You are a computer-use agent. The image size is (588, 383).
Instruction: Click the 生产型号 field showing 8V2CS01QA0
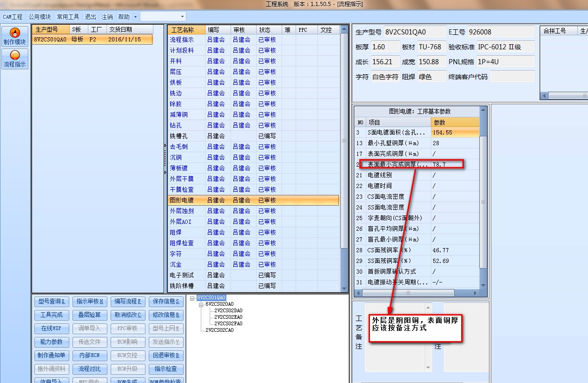click(414, 32)
